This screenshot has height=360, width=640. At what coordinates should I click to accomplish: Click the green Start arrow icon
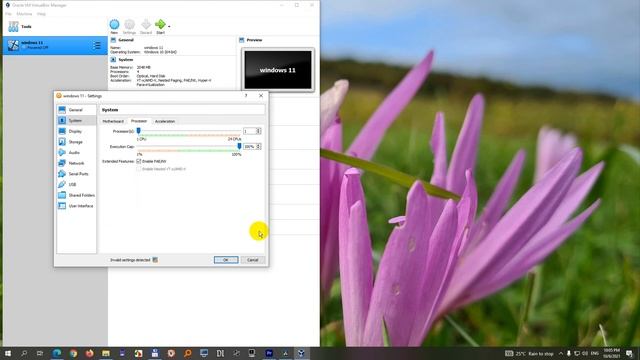coord(160,24)
